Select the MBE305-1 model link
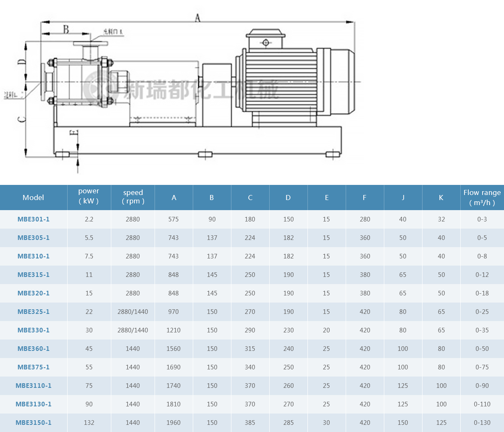The height and width of the screenshot is (432, 504). 34,238
